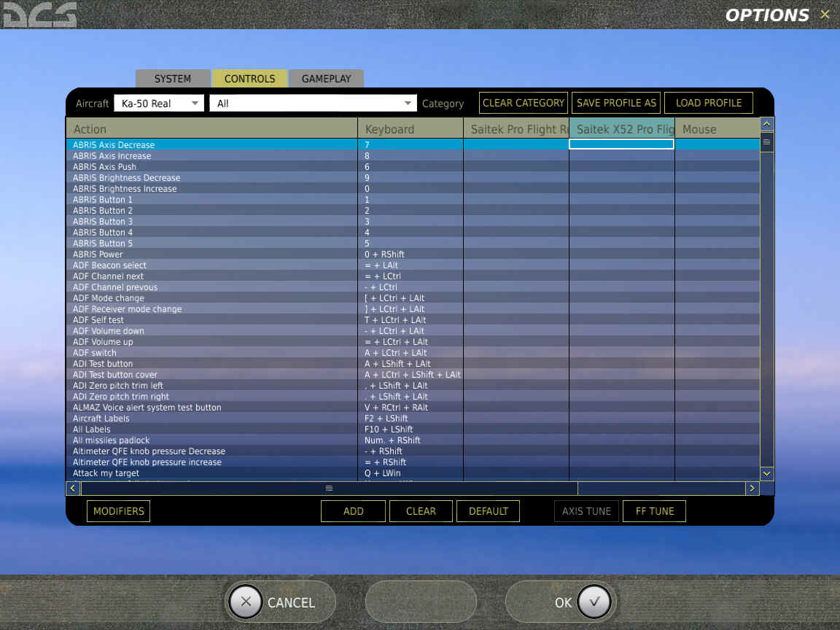840x630 pixels.
Task: Click the Keyboard column header
Action: click(411, 129)
